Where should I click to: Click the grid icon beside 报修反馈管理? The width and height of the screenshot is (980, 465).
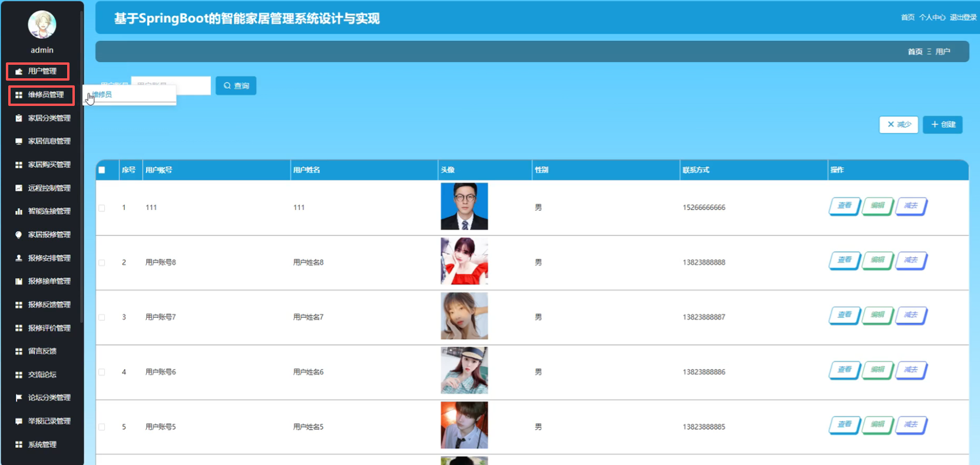coord(19,305)
